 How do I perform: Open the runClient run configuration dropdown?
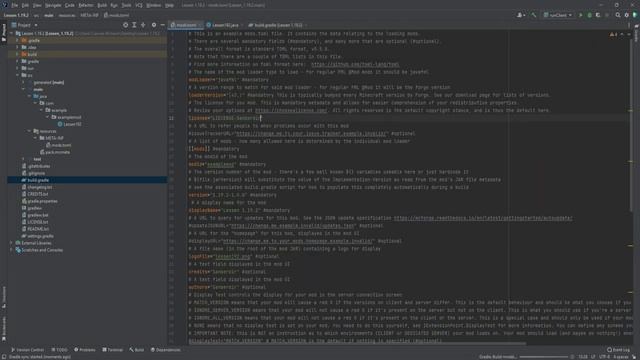pyautogui.click(x=558, y=15)
